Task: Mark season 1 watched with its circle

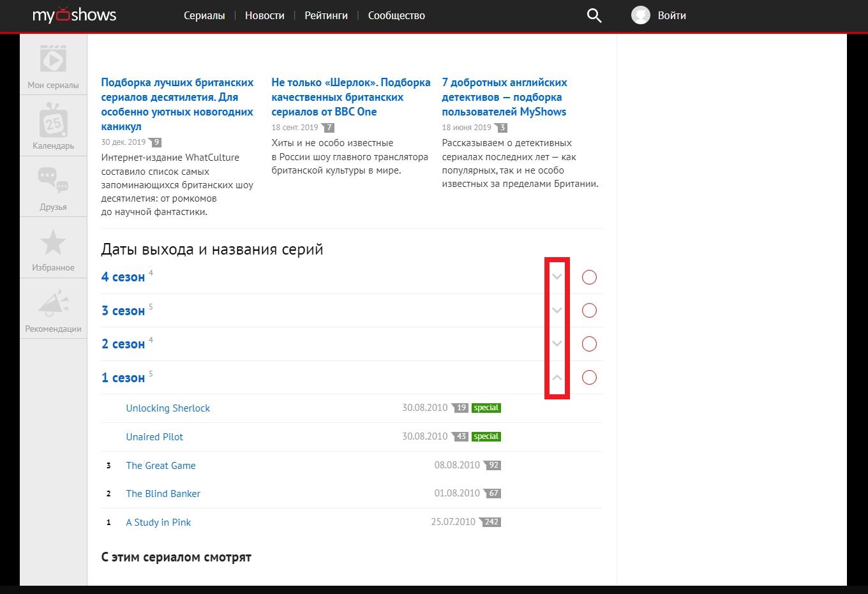Action: (x=588, y=377)
